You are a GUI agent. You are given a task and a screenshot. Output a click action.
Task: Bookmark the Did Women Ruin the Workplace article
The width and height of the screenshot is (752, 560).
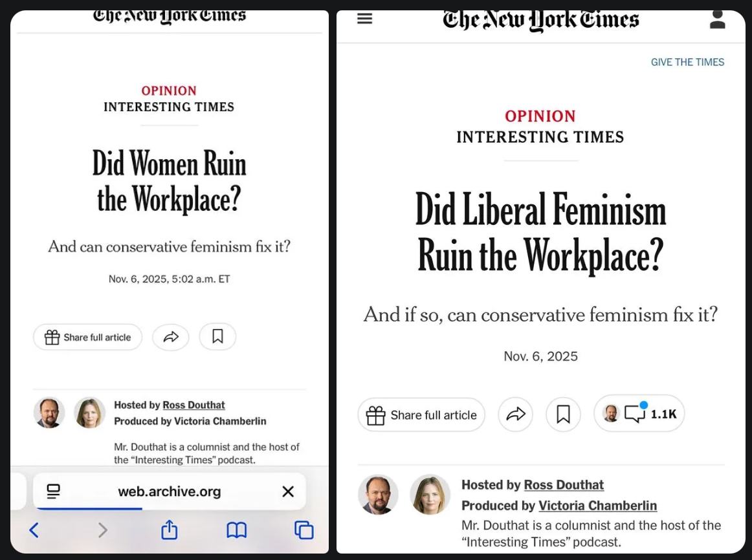pos(217,336)
